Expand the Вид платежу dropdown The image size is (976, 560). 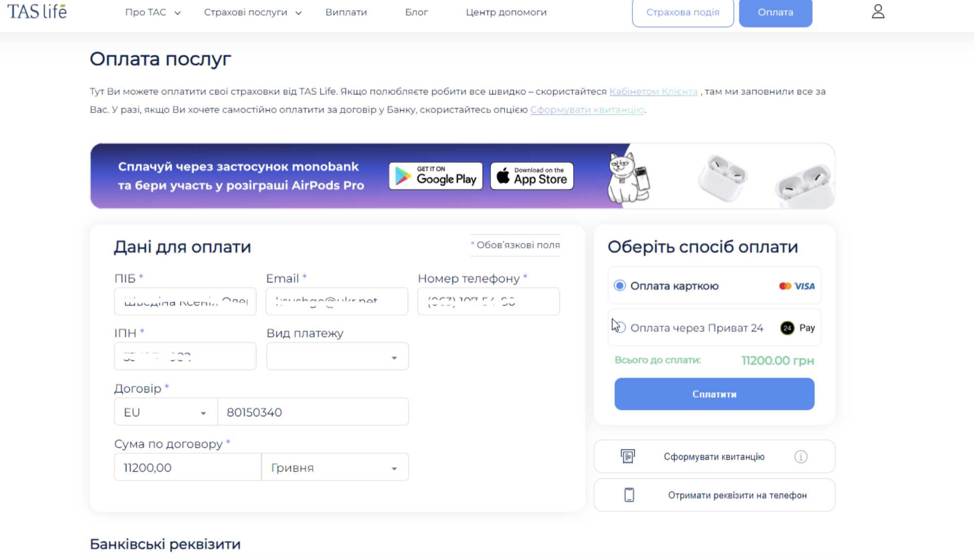tap(337, 357)
